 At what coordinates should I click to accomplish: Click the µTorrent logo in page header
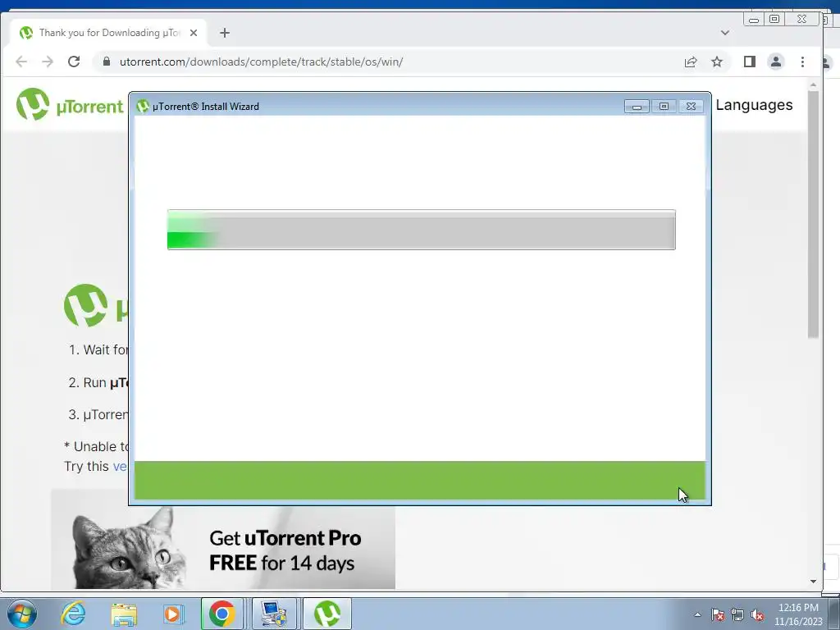pos(70,104)
